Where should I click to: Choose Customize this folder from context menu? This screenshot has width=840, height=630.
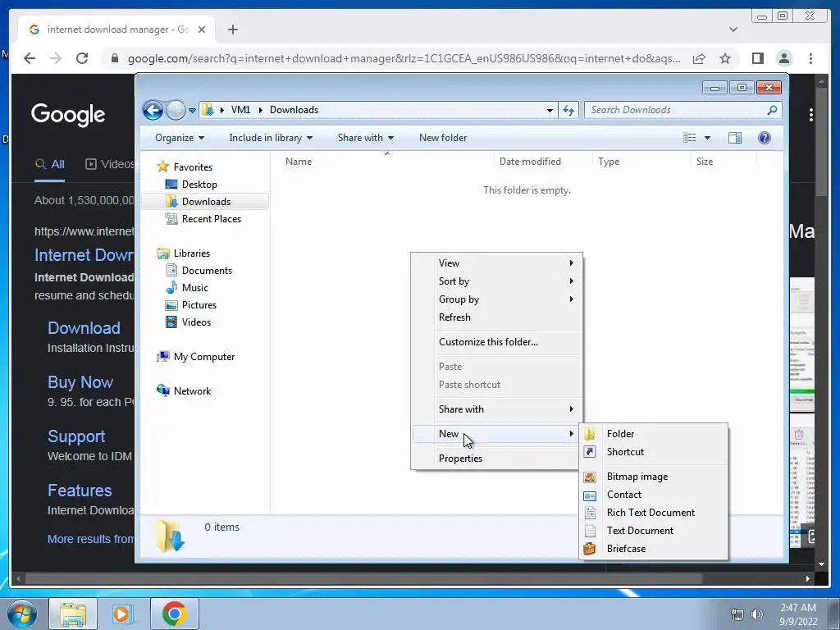(496, 342)
